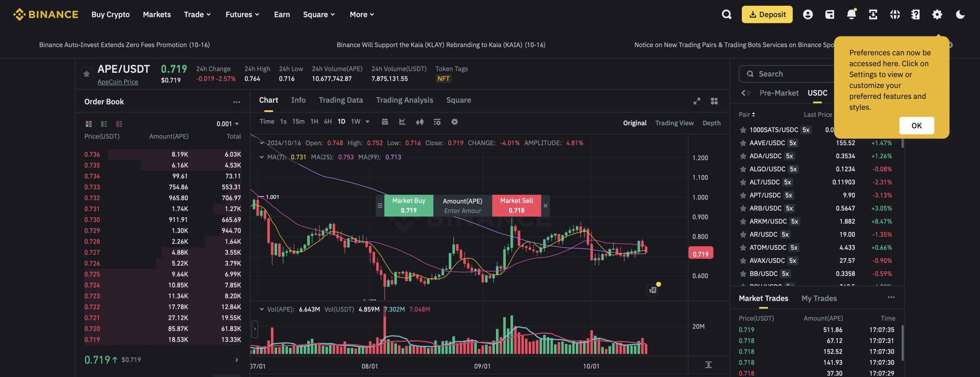Select Pre-Market market tab
The height and width of the screenshot is (377, 980).
tap(779, 93)
